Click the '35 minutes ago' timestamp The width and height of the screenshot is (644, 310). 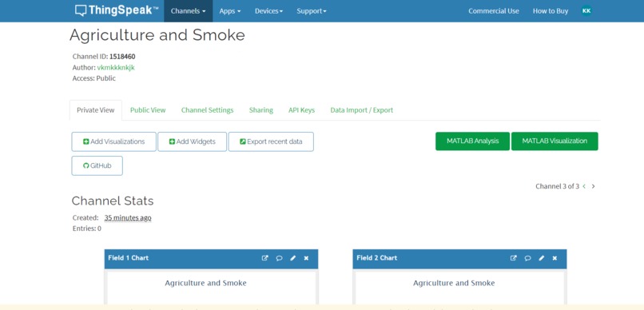point(128,217)
